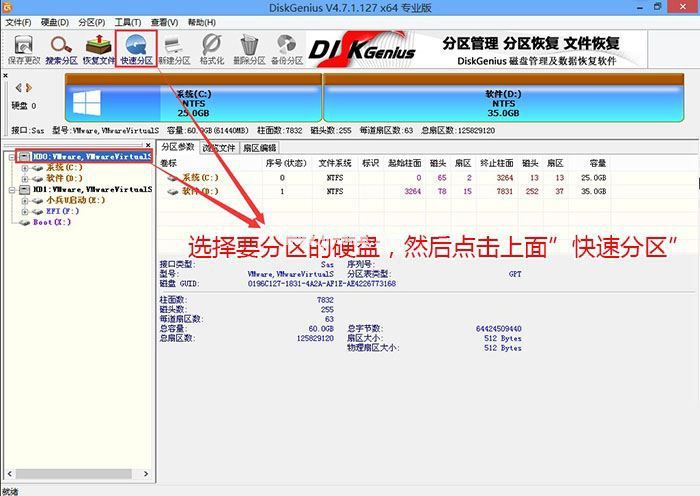Open the Partition (分区) menu
Screen dimensions: 700x496
pyautogui.click(x=92, y=22)
